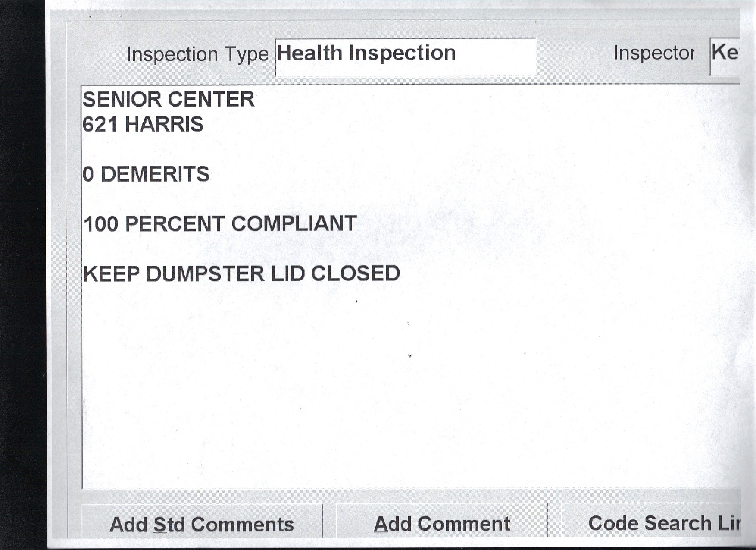Click the word KEEP in comments
756x550 pixels.
111,274
